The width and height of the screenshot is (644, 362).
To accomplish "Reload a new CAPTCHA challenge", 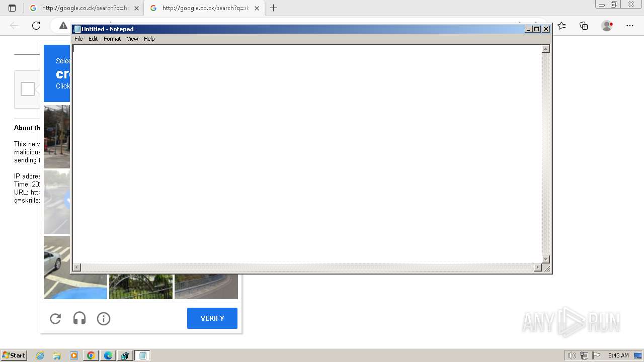I will coord(55,318).
